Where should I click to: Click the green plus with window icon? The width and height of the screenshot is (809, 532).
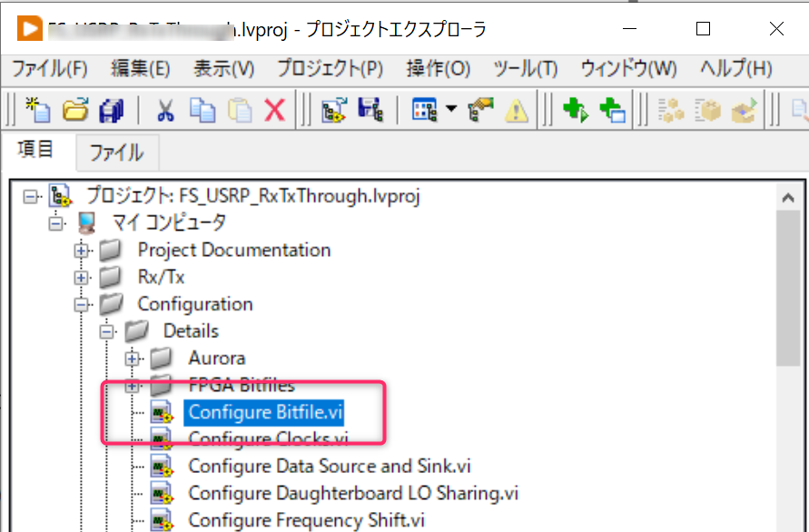pos(613,110)
